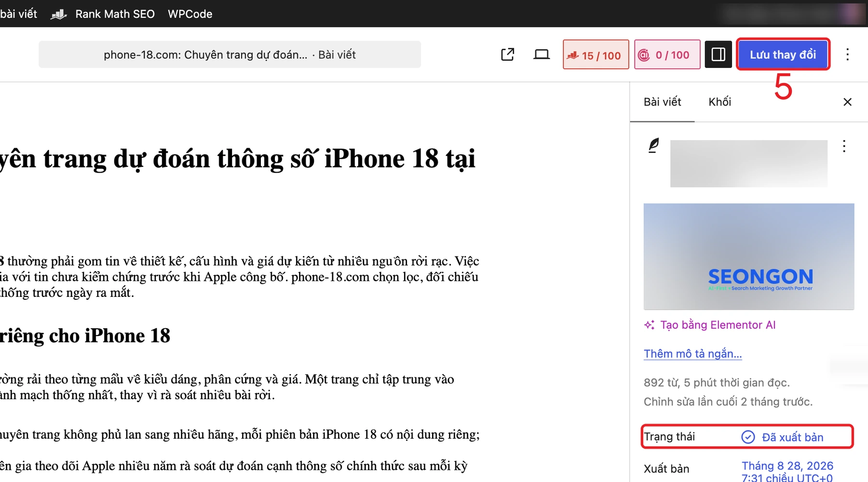Click the sparkle icon beside Elementor AI
868x482 pixels.
click(650, 325)
